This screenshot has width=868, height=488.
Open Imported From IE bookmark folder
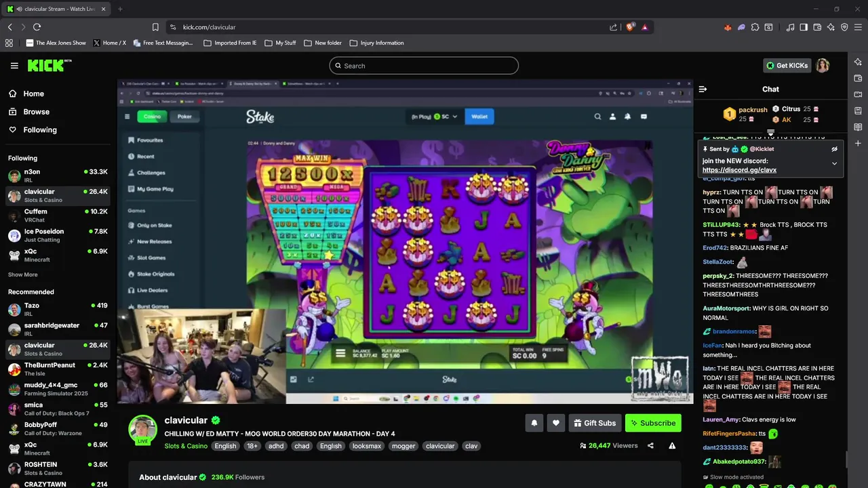pos(231,43)
